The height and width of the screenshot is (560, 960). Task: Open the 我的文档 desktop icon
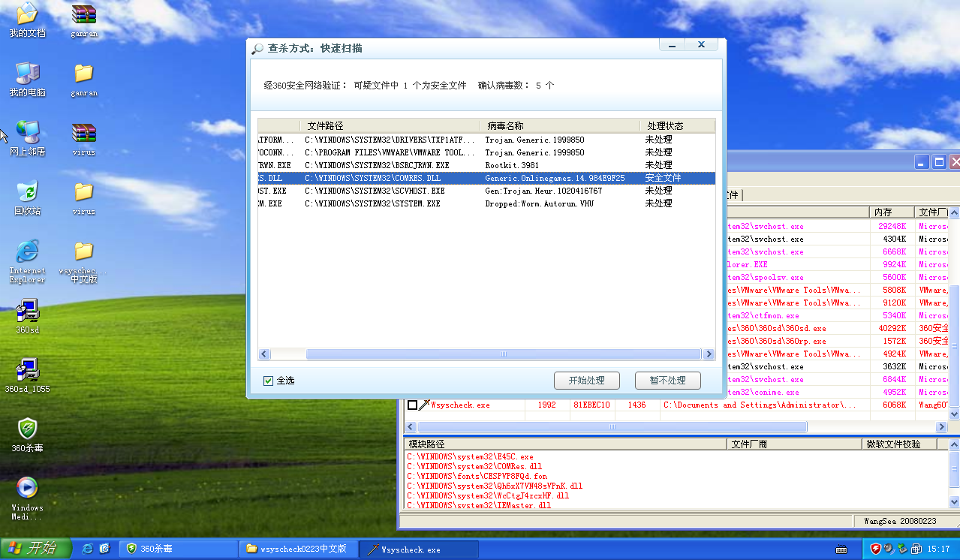pos(27,20)
